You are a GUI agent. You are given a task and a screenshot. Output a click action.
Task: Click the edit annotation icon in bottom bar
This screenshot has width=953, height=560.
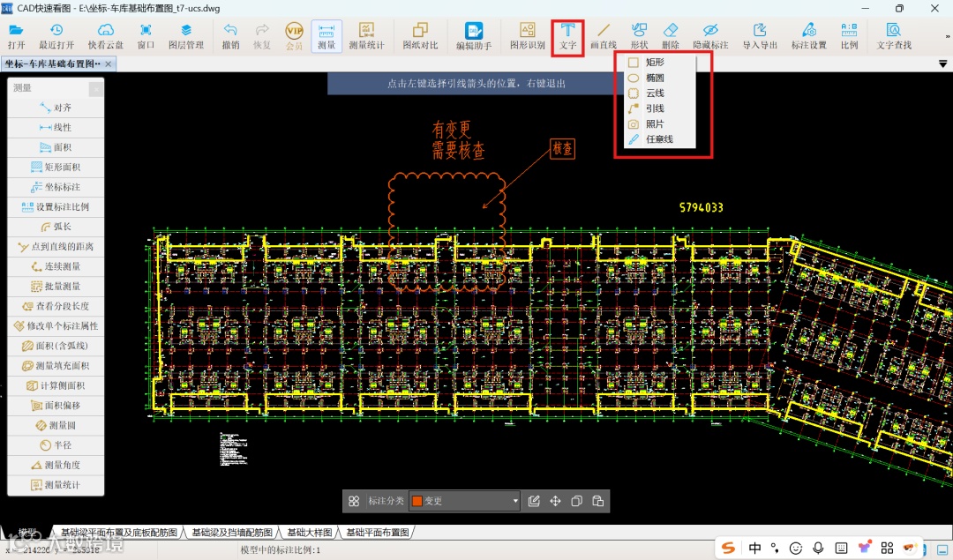(534, 501)
